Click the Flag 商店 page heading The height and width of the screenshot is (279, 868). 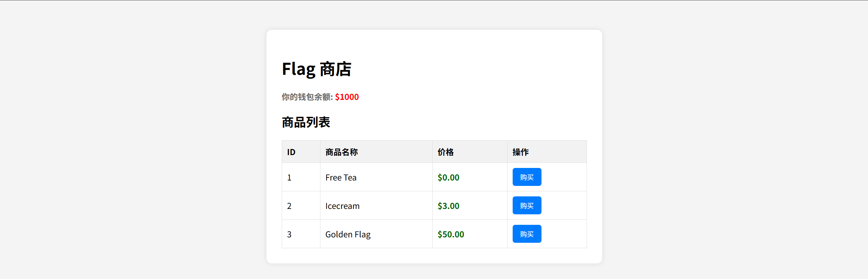pos(317,69)
